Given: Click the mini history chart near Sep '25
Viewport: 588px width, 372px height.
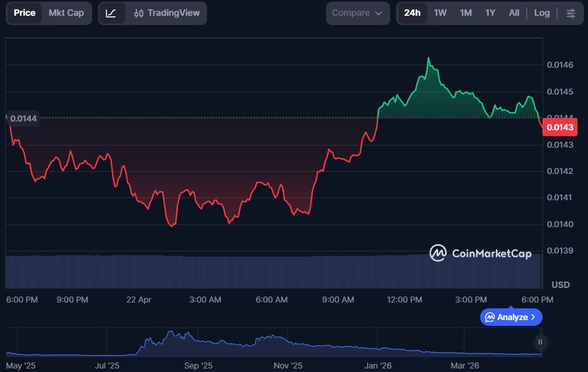Looking at the screenshot, I should (198, 343).
